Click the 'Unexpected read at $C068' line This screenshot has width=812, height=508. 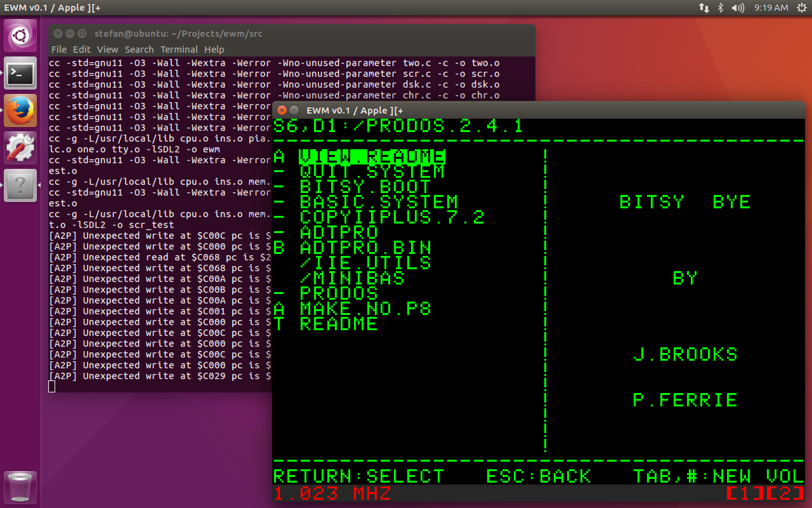pos(160,257)
